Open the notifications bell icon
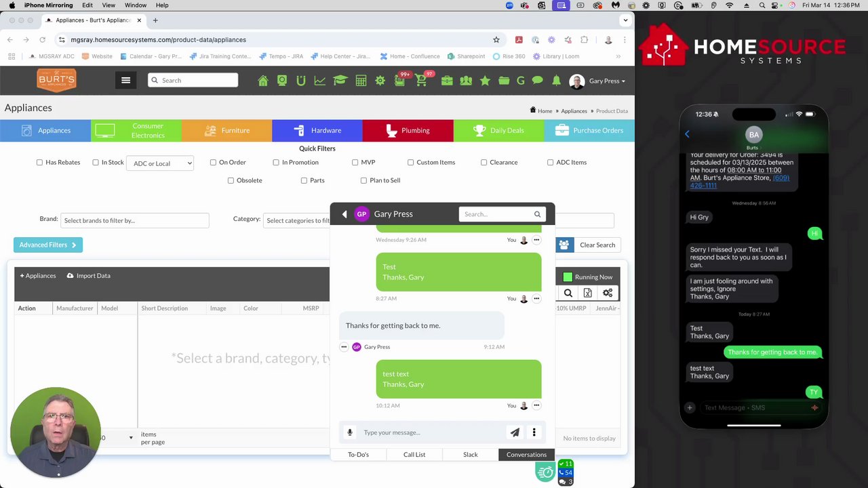Viewport: 868px width, 488px height. (556, 81)
